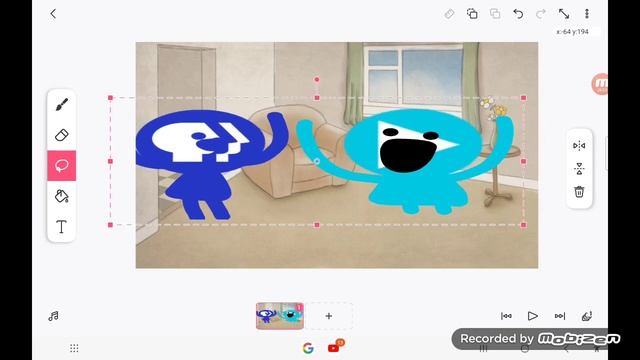Click the rotation handle above the selection
The image size is (640, 360).
[317, 80]
